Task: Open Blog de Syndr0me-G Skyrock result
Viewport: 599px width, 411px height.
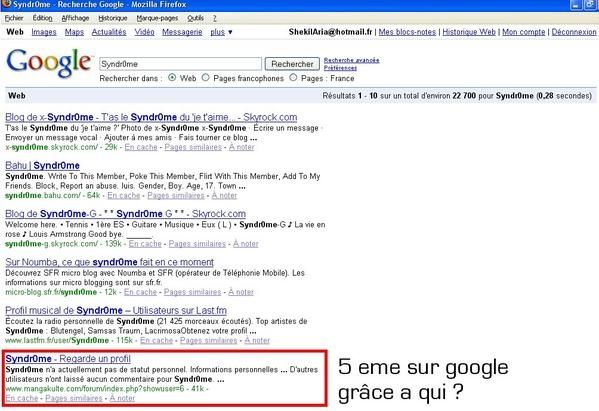Action: (x=126, y=214)
